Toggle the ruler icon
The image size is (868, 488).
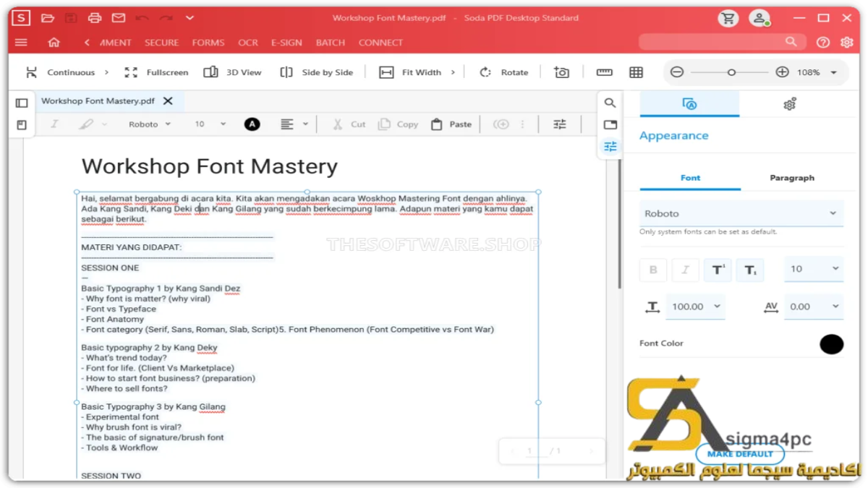point(604,72)
